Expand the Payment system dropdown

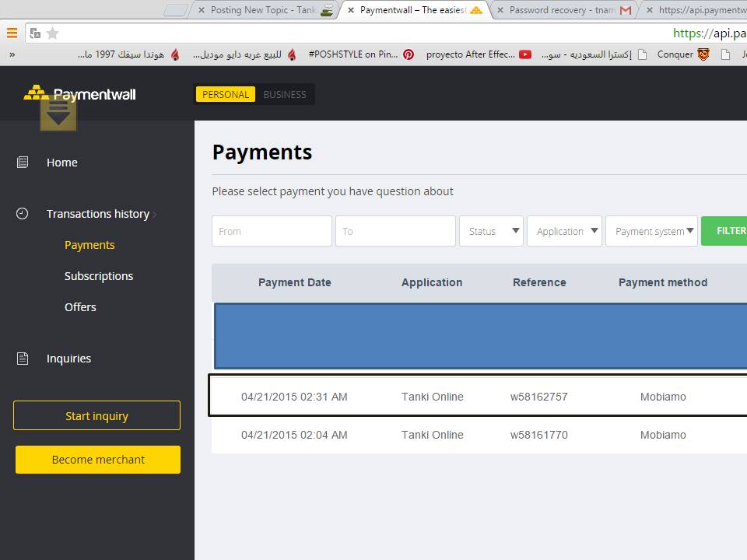point(652,231)
